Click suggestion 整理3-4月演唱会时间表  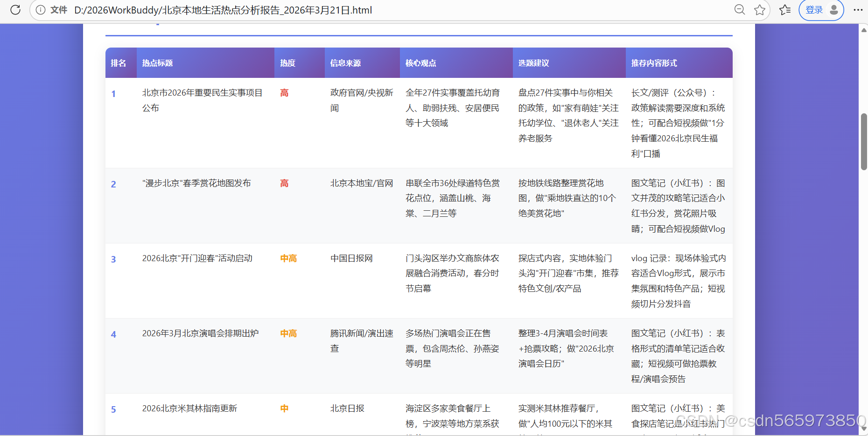(x=566, y=348)
